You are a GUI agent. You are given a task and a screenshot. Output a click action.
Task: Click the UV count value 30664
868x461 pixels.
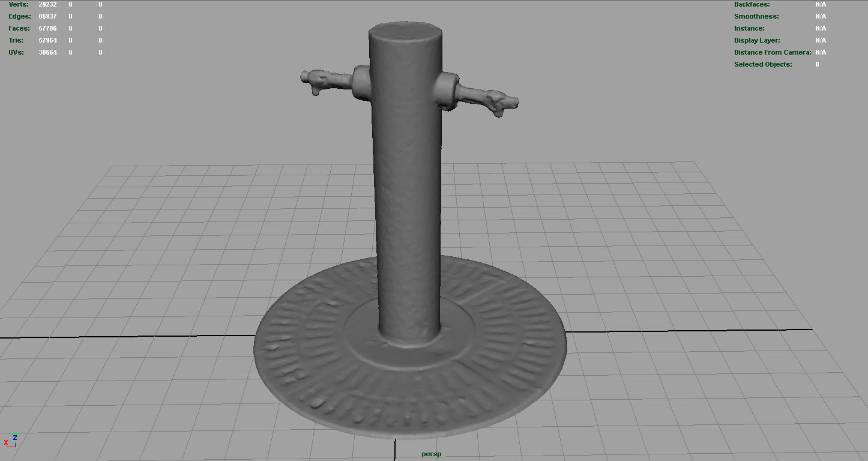(x=48, y=52)
